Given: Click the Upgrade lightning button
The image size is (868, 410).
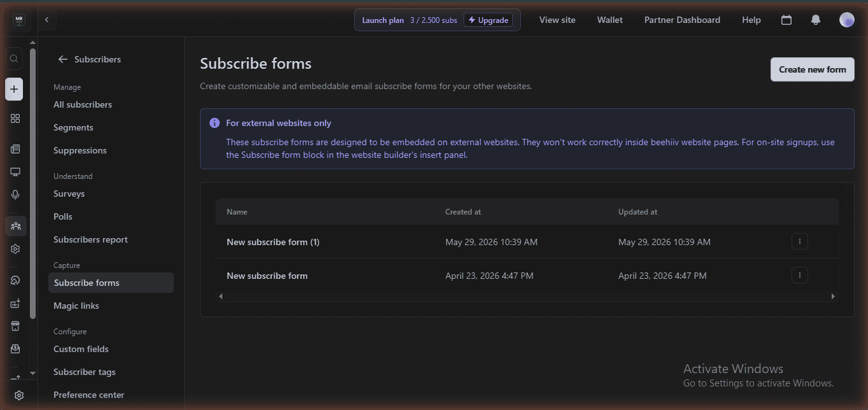Looking at the screenshot, I should click(x=488, y=20).
